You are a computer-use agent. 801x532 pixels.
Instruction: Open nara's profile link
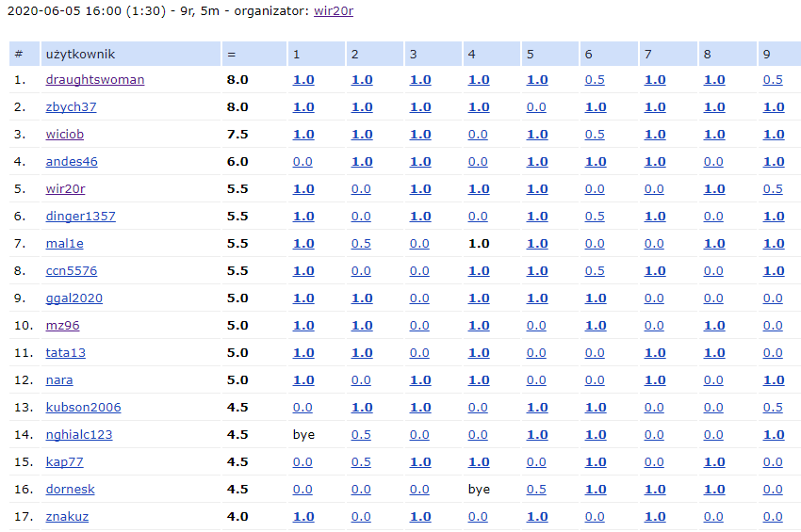click(59, 380)
